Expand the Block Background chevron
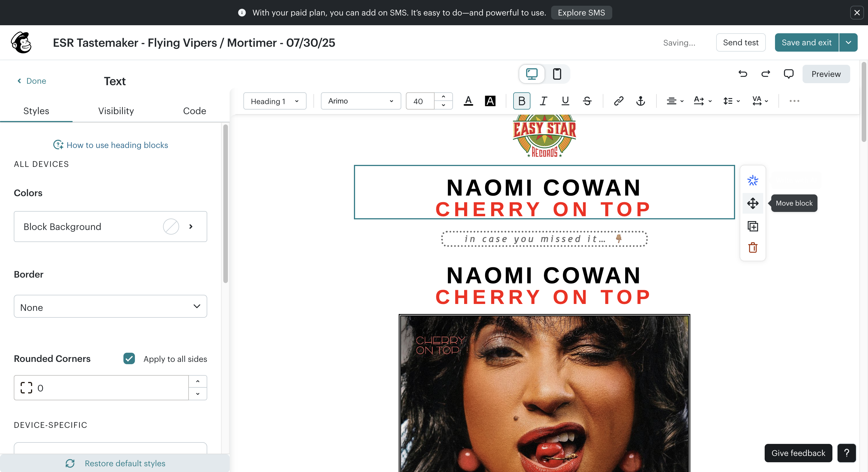 coord(191,227)
